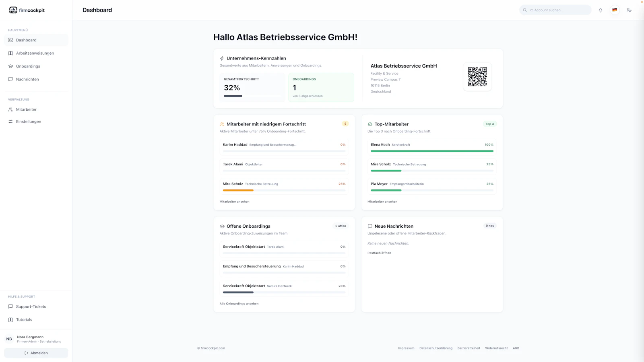
Task: Click the NB user avatar
Action: (9, 339)
